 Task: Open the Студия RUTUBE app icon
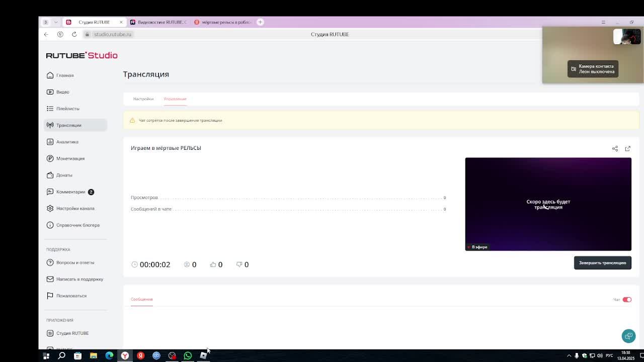tap(50, 333)
